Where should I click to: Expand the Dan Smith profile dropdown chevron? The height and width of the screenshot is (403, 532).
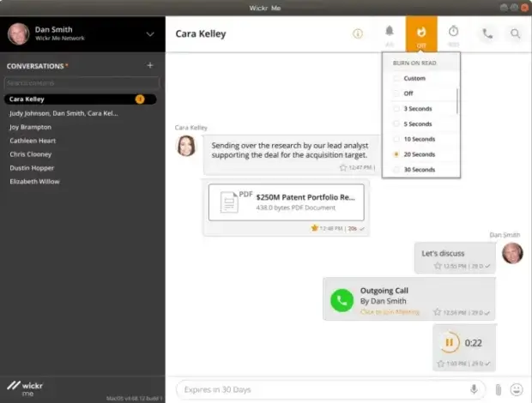click(150, 34)
